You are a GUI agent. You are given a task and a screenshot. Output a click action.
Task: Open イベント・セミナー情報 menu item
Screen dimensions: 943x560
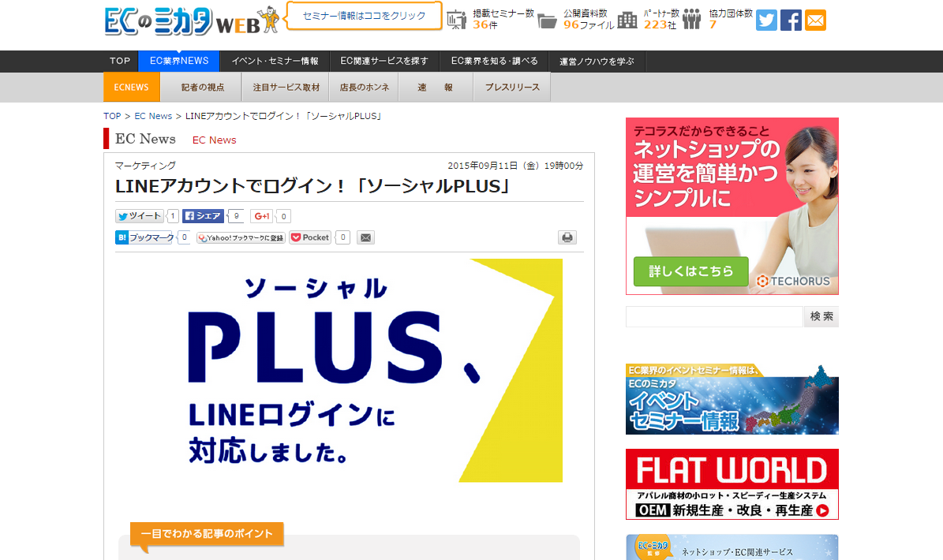(x=275, y=62)
